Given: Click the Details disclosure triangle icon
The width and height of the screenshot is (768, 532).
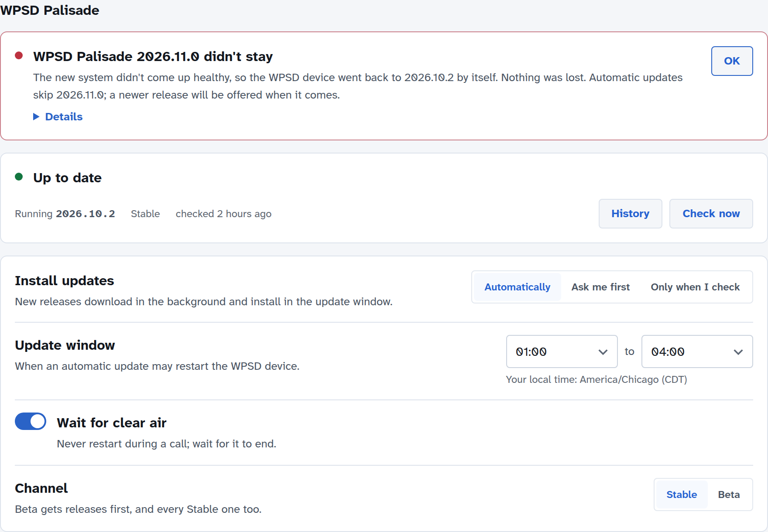Looking at the screenshot, I should 36,116.
